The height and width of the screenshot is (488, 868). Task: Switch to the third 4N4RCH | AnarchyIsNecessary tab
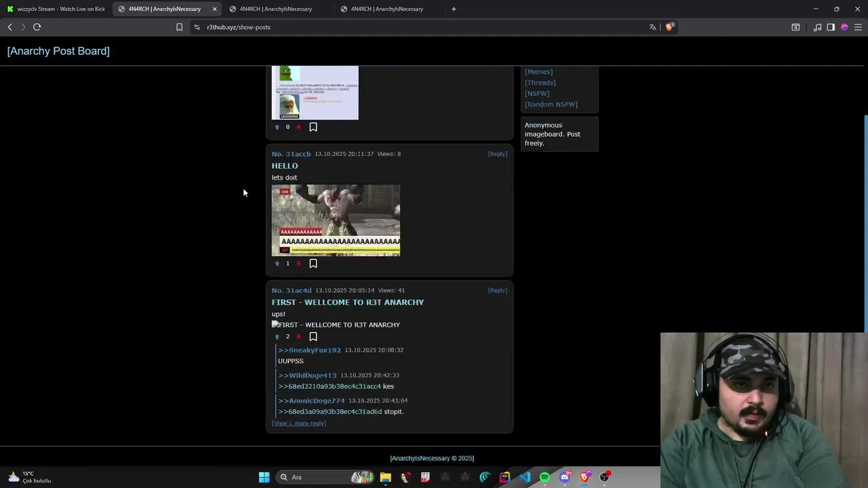click(x=388, y=9)
